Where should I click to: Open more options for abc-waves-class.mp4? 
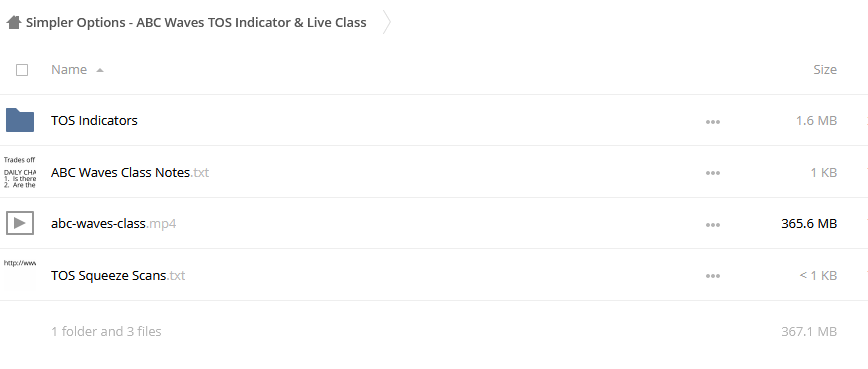point(712,225)
